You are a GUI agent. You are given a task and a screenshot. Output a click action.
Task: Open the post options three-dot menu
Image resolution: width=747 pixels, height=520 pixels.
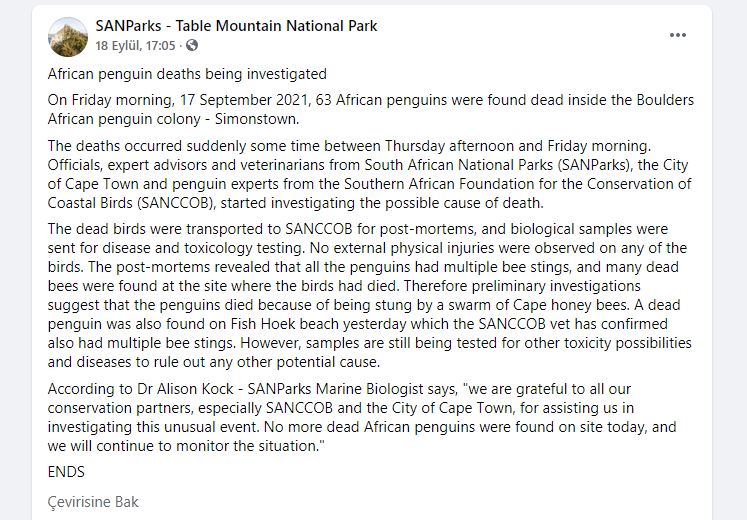(678, 35)
